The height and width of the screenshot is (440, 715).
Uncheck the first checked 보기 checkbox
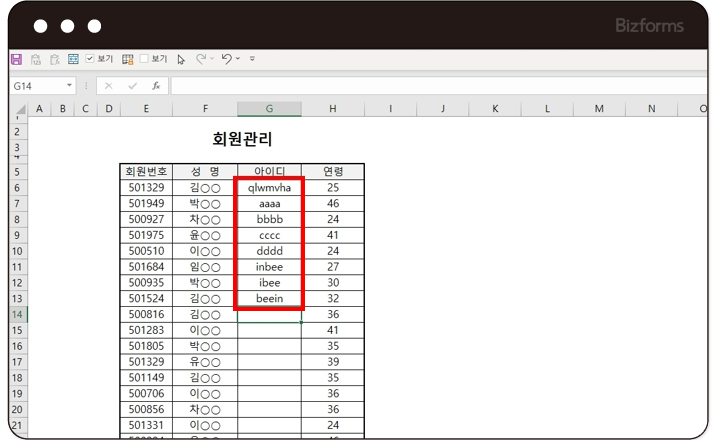tap(90, 59)
